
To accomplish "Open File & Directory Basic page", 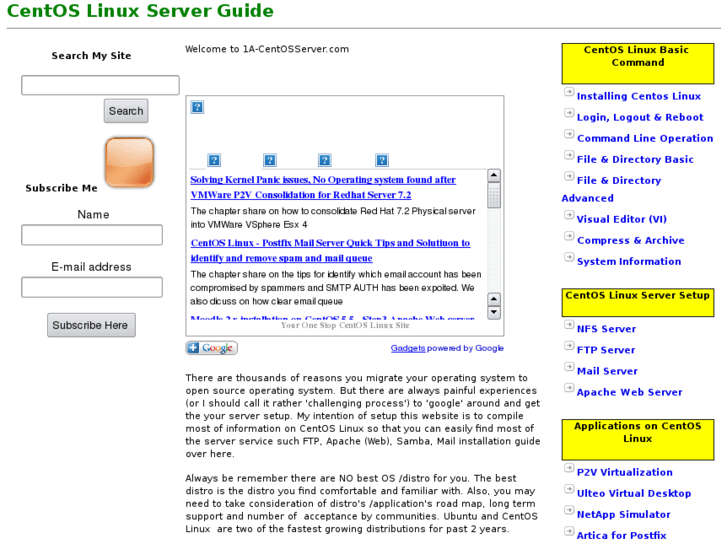I will (635, 159).
